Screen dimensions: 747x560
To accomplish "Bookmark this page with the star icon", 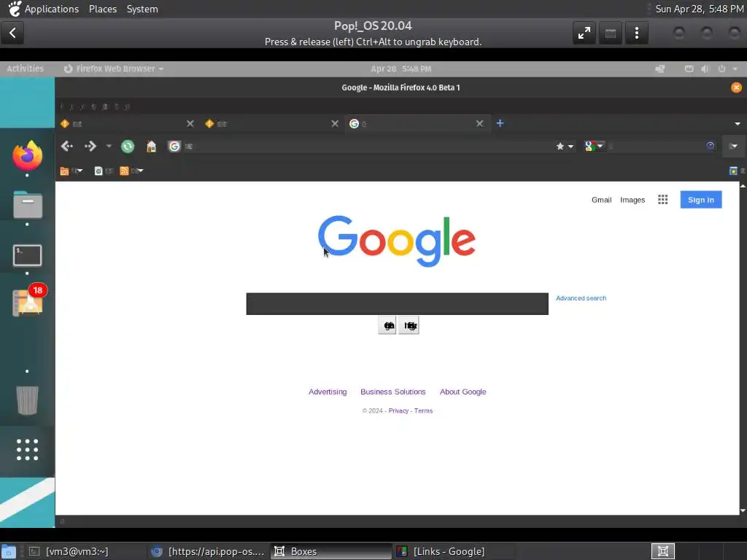I will click(560, 146).
